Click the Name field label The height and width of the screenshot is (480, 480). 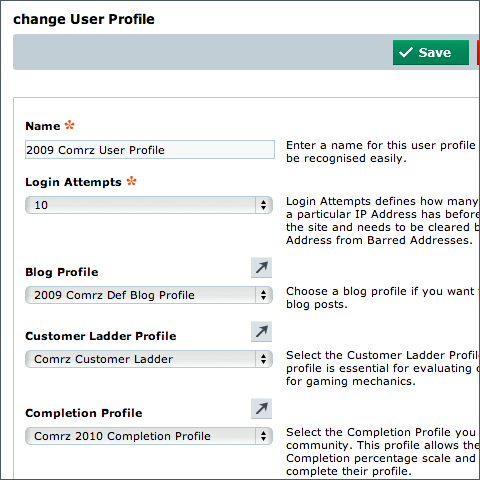[43, 126]
